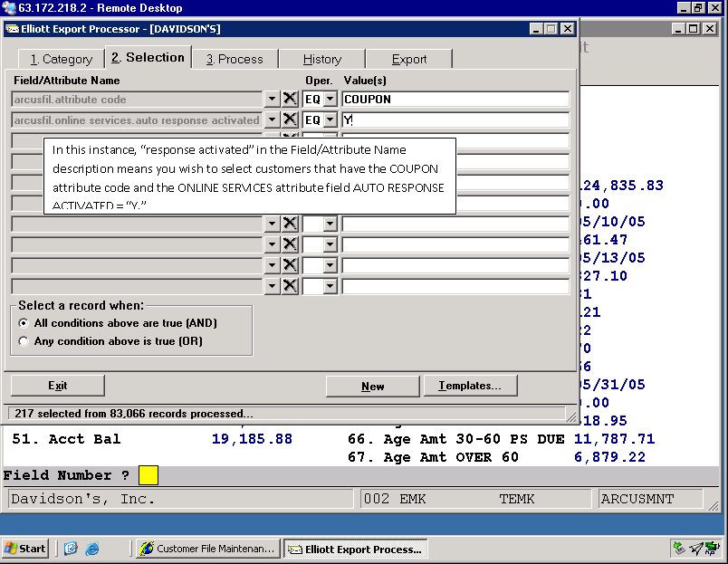
Task: Click the '002 EMK' status bar entry
Action: tap(395, 499)
